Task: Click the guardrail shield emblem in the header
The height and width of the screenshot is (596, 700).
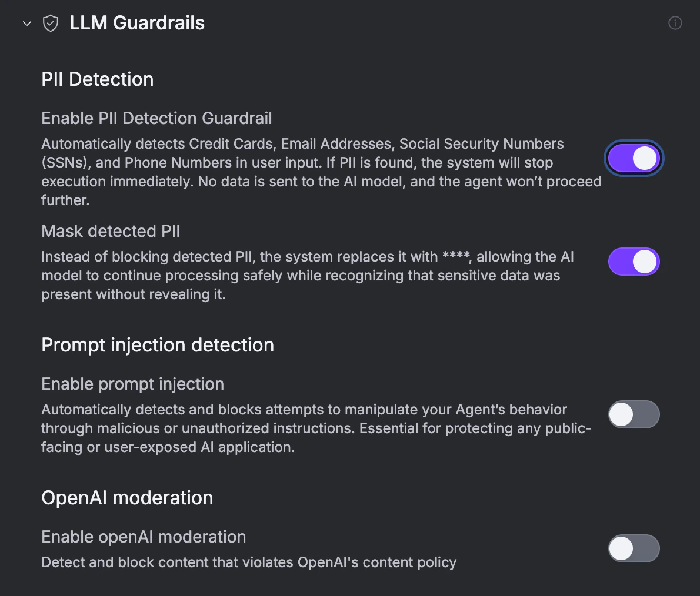Action: 51,23
